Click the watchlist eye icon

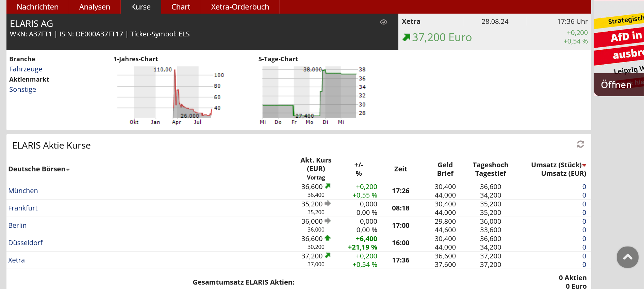383,22
